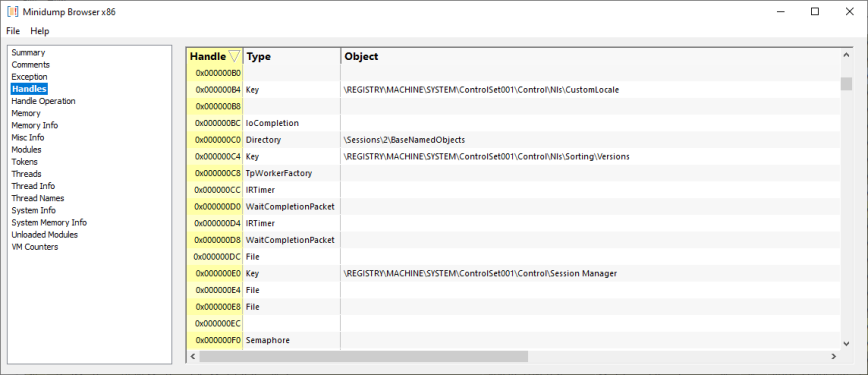
Task: Sort by the Type column header
Action: (292, 56)
